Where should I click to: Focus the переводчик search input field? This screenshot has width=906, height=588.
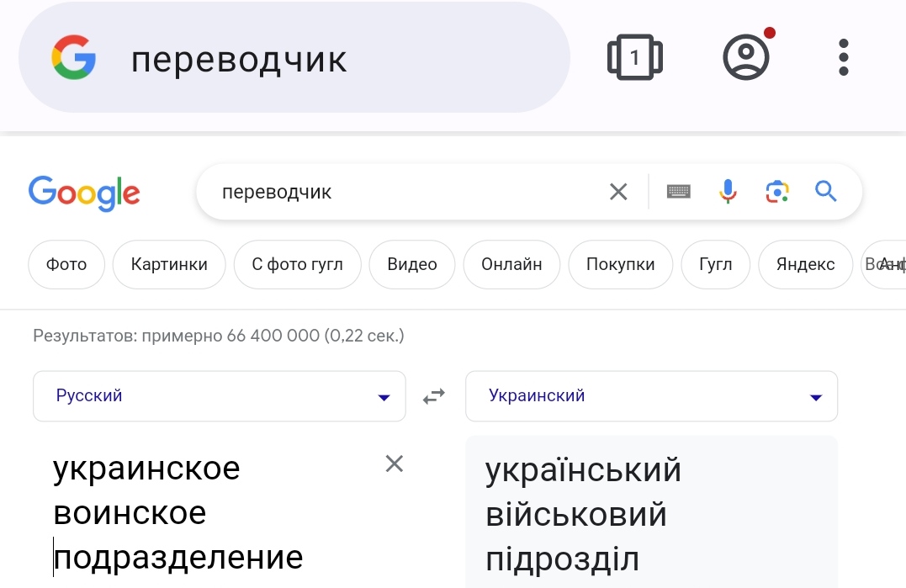[x=405, y=192]
